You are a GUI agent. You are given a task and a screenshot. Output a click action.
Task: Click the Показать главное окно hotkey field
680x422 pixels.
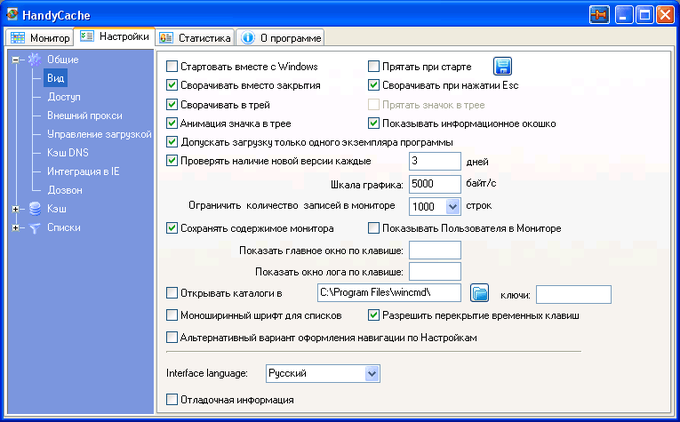coord(435,250)
